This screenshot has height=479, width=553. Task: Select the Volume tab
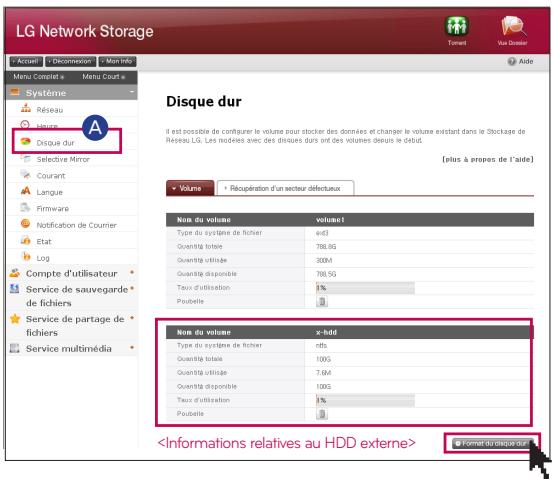[190, 188]
